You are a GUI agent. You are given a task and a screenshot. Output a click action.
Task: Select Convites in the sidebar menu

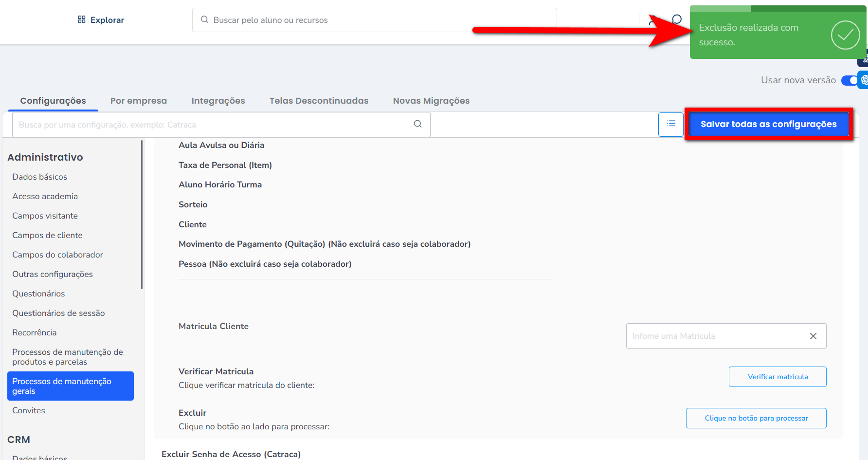coord(29,410)
